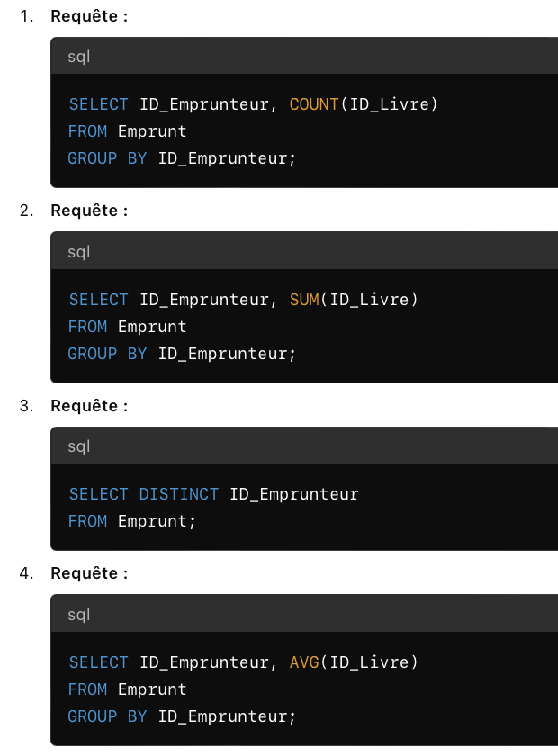Click the fourth "Requête :" heading
Image resolution: width=558 pixels, height=756 pixels.
pyautogui.click(x=89, y=573)
